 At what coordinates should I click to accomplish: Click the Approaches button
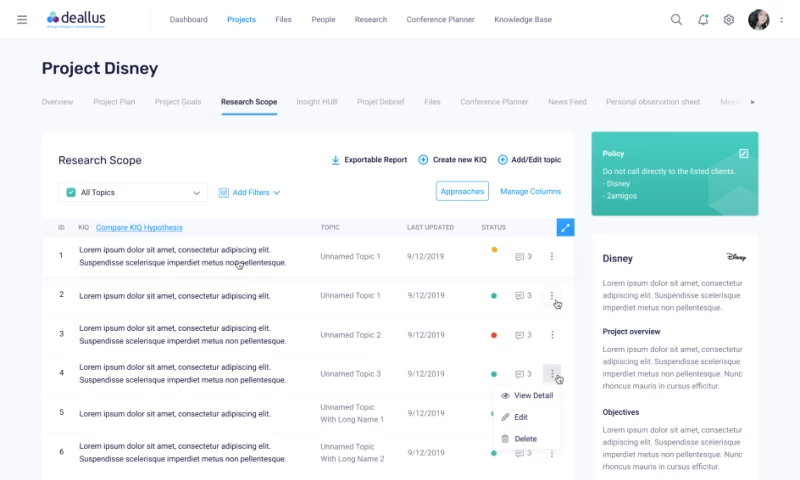(x=462, y=191)
